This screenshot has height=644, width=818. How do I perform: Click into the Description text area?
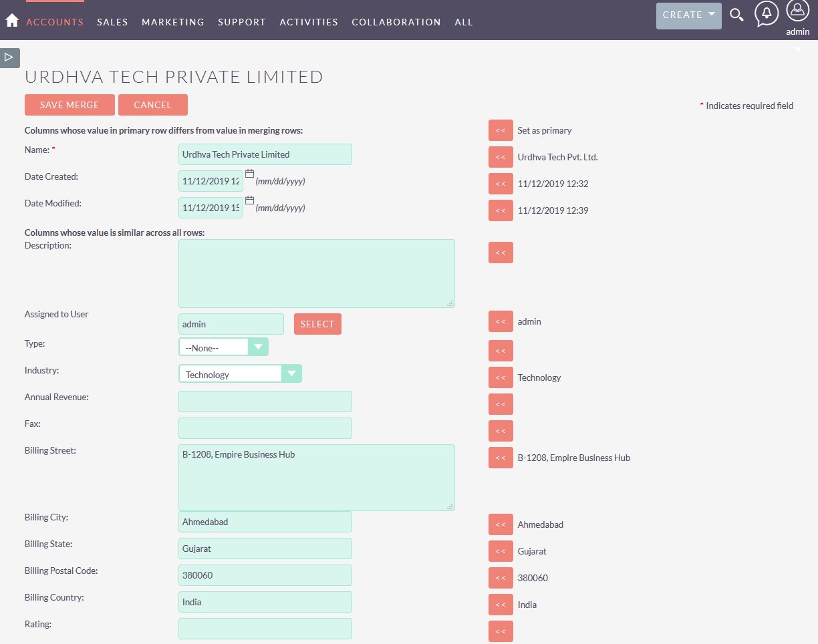pyautogui.click(x=317, y=273)
